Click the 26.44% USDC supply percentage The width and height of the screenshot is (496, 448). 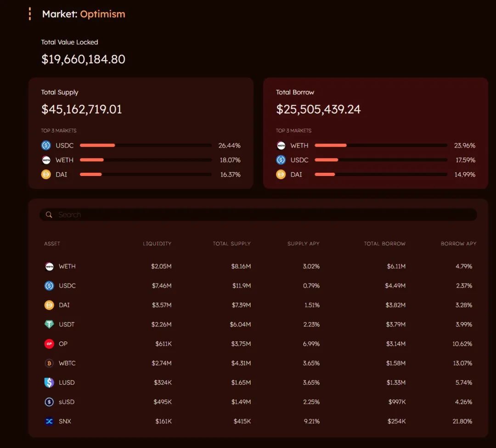(x=229, y=146)
